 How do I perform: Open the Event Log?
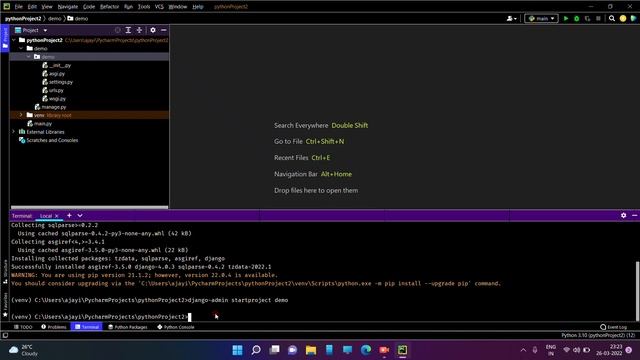[x=613, y=327]
